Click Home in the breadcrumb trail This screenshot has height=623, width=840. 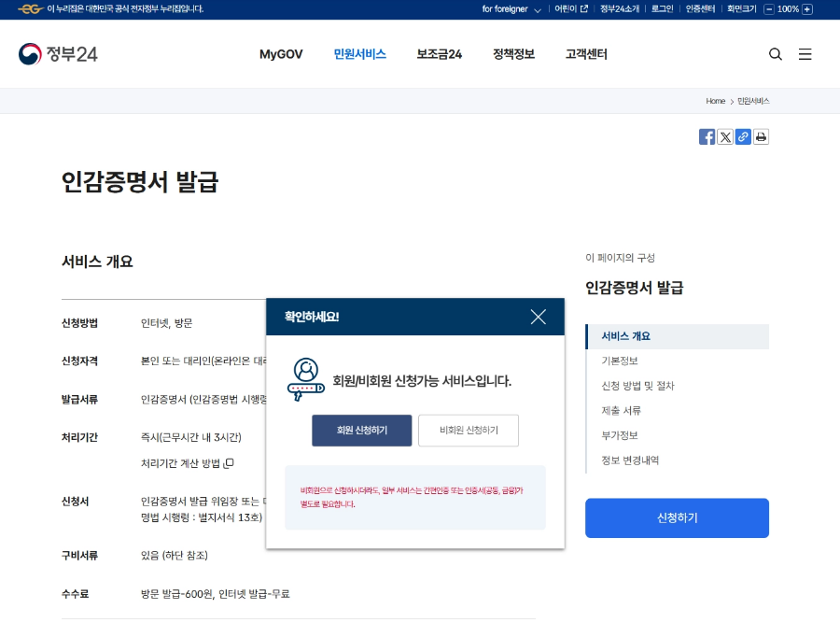716,101
